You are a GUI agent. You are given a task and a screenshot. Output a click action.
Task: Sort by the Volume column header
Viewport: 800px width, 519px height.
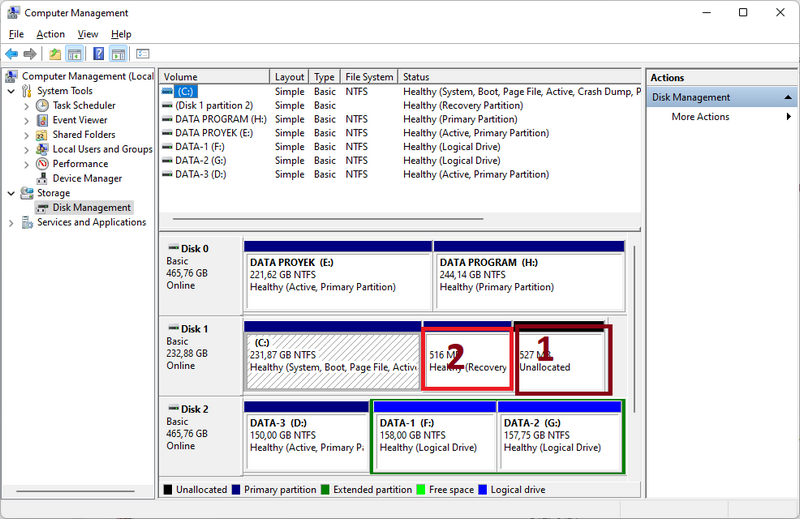coord(214,77)
